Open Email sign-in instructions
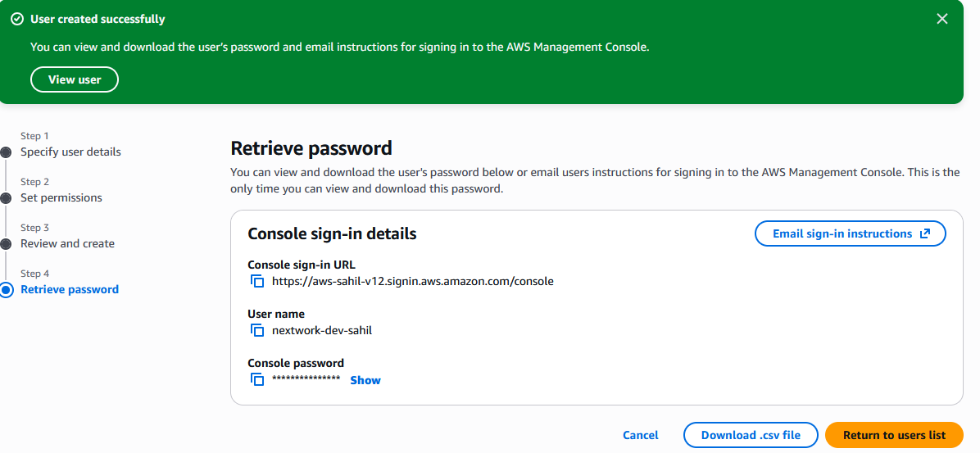Screen dimensions: 980x453 [842, 233]
